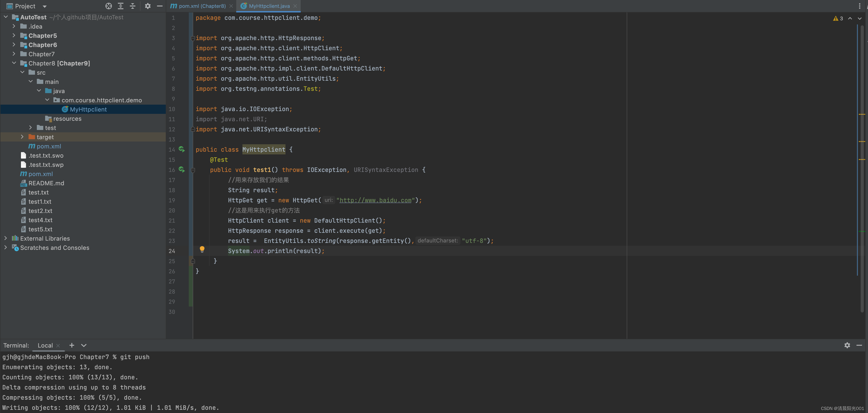
Task: Expand External Libraries node
Action: [5, 238]
